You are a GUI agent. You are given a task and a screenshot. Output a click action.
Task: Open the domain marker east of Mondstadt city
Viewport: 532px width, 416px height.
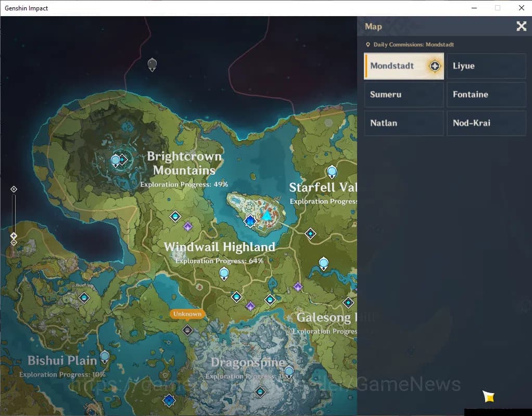tap(310, 233)
